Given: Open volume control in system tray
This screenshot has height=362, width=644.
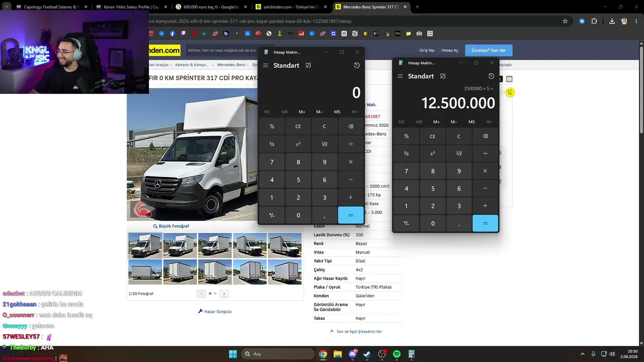Looking at the screenshot, I should point(612,354).
